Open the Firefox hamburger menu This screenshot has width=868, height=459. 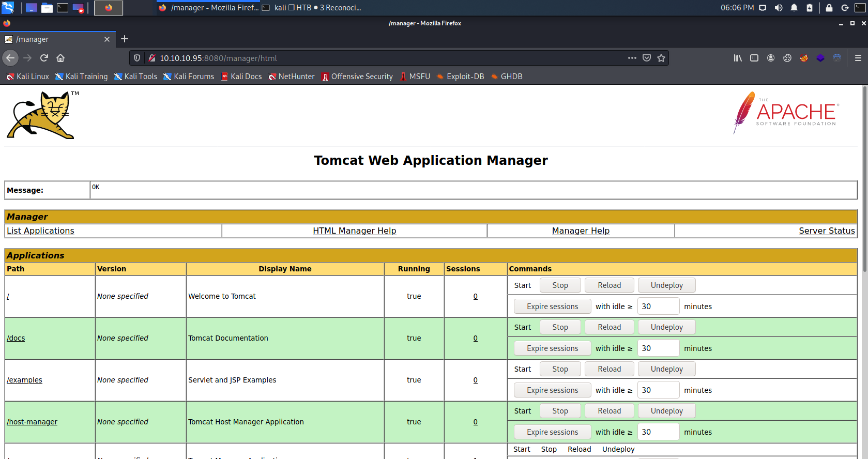(x=858, y=58)
